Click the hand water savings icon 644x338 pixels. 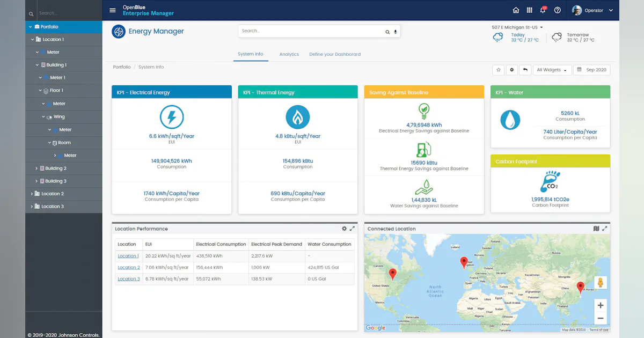[424, 187]
